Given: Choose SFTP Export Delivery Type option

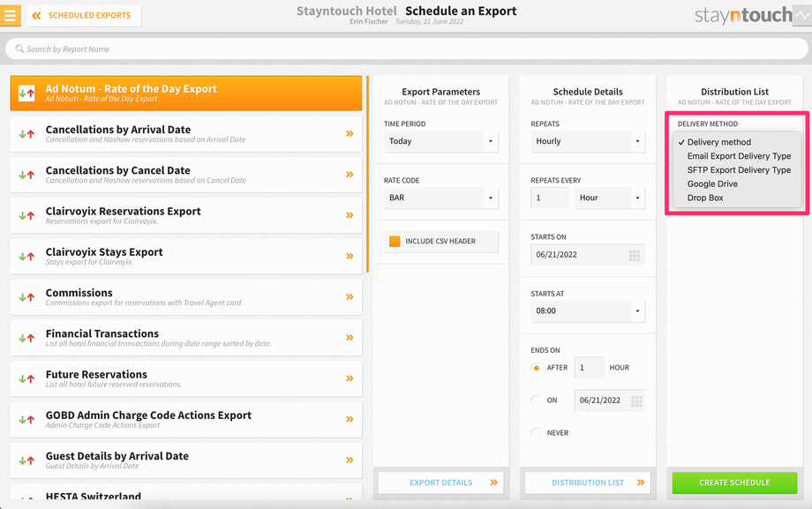Looking at the screenshot, I should tap(738, 170).
